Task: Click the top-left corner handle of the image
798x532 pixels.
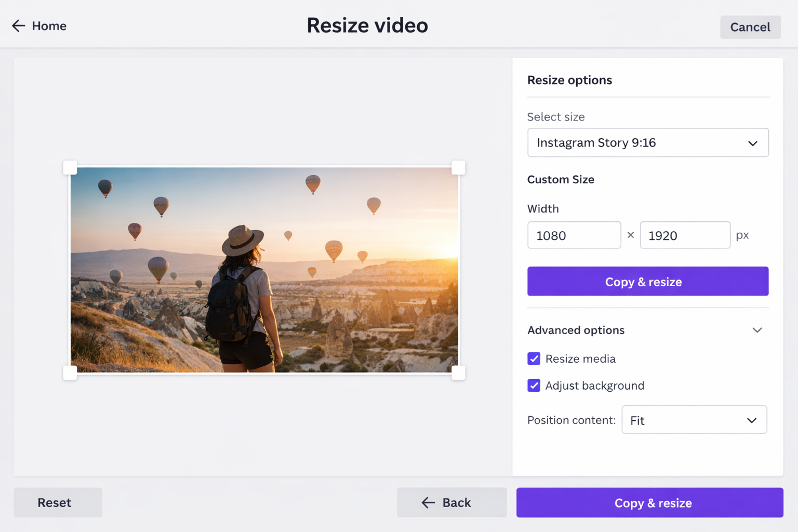Action: (x=70, y=167)
